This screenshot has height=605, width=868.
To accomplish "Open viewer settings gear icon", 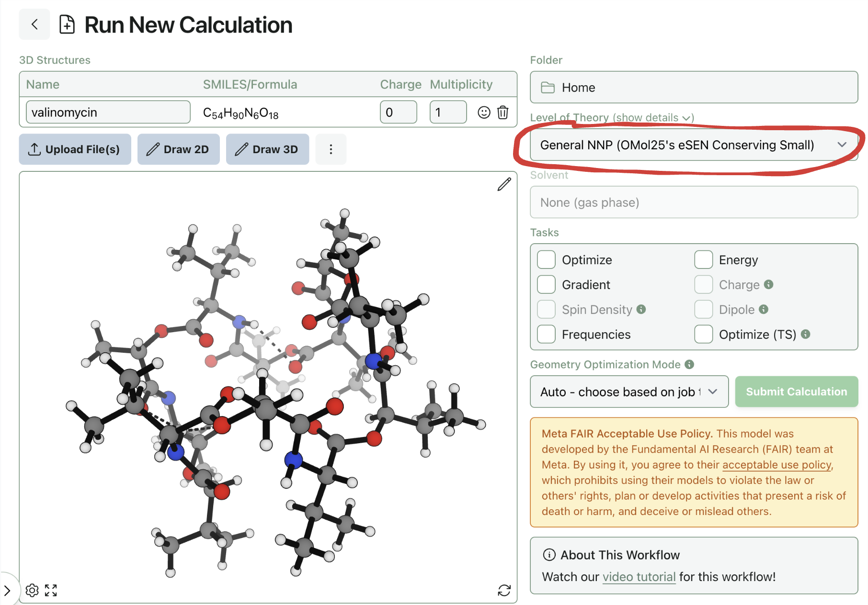I will pyautogui.click(x=32, y=590).
